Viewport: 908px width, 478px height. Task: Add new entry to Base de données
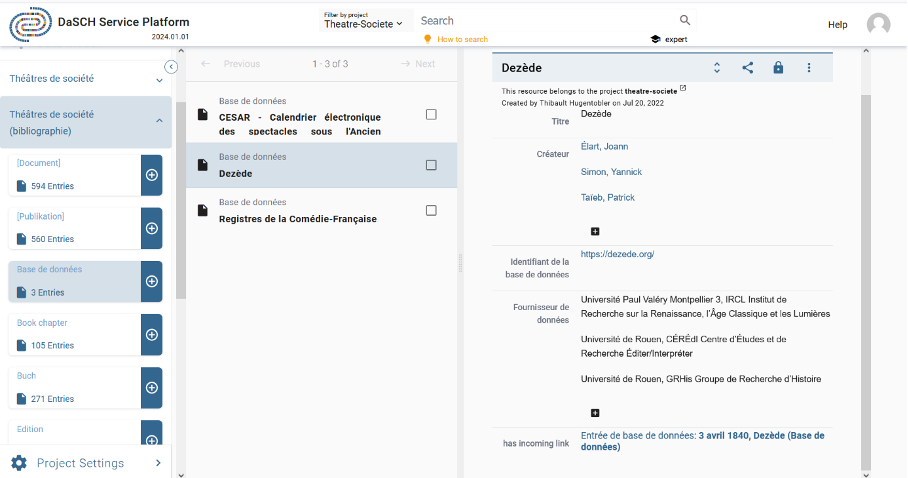pyautogui.click(x=152, y=281)
